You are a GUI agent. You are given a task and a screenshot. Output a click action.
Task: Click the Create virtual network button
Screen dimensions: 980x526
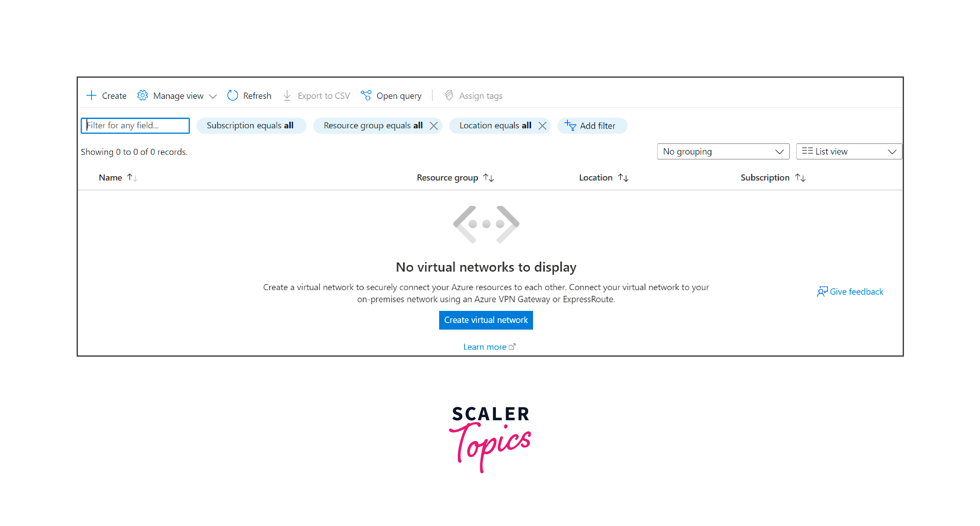[x=487, y=319]
